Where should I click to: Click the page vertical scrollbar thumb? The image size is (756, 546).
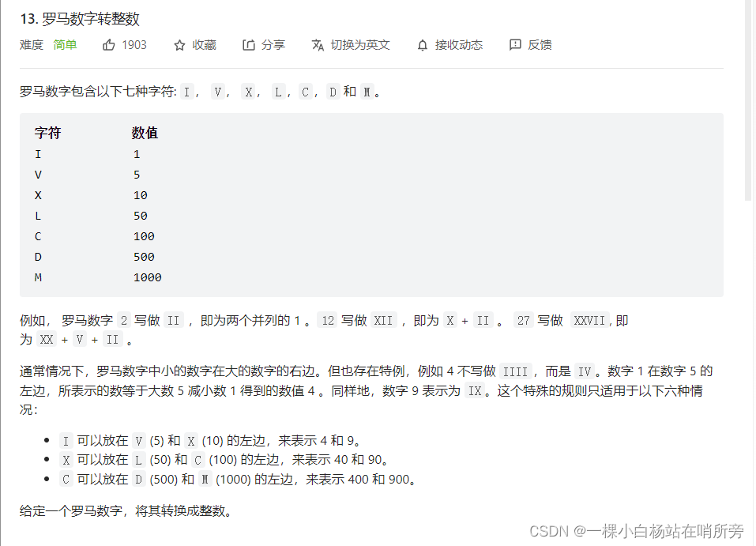(x=748, y=100)
